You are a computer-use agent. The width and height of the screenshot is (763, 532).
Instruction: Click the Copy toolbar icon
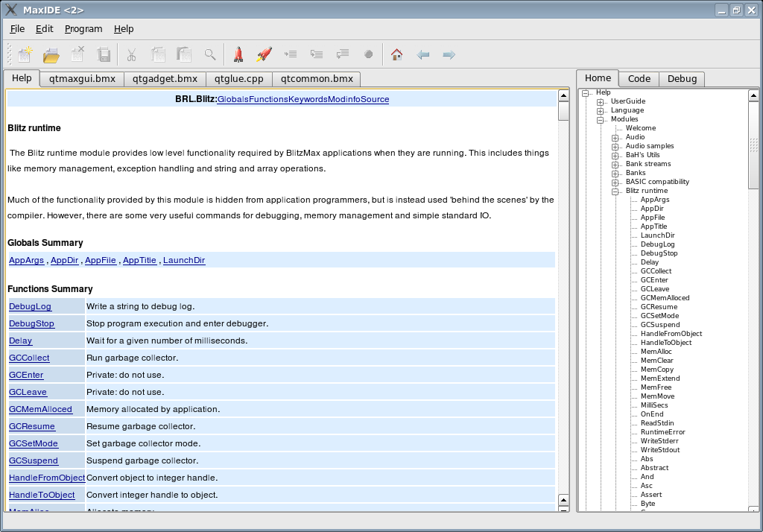pos(158,54)
